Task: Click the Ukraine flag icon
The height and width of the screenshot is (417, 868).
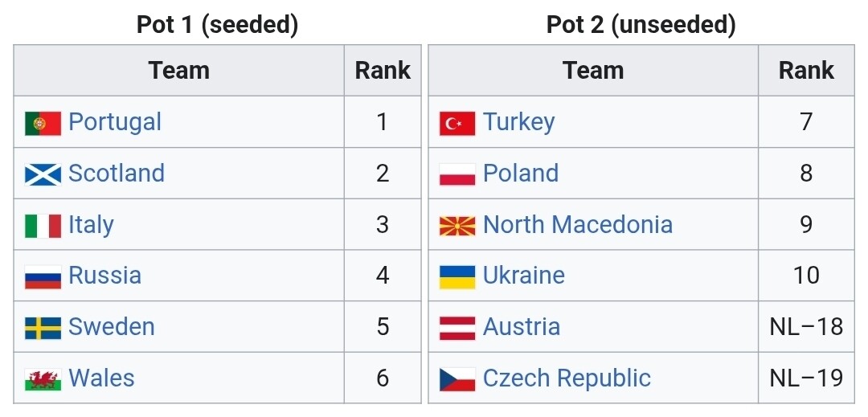Action: pyautogui.click(x=457, y=277)
